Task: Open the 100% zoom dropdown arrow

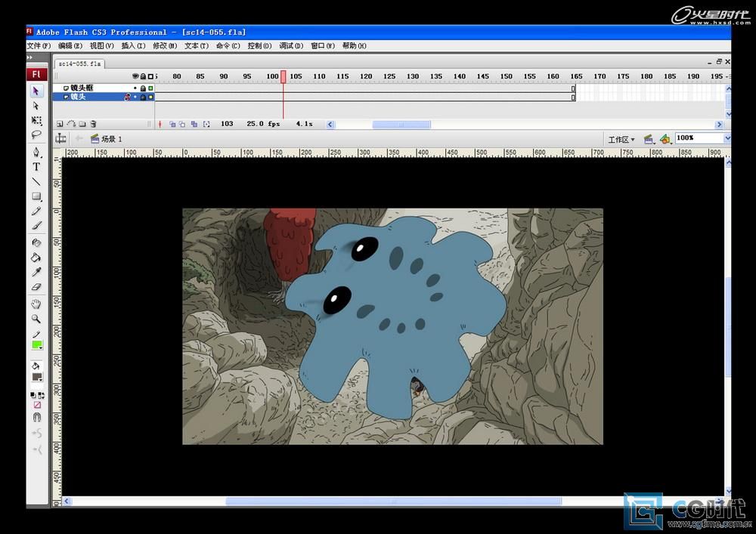Action: [727, 138]
